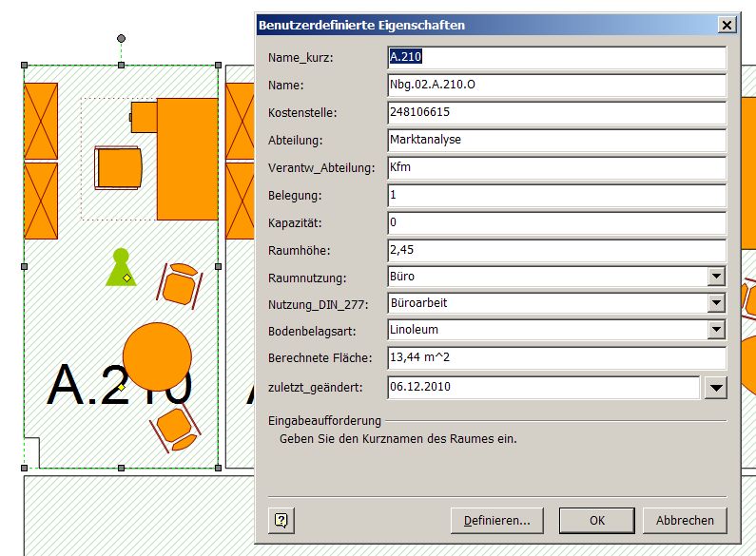Viewport: 756px width, 556px height.
Task: Click the top-left orange cabinet shape
Action: [41, 120]
